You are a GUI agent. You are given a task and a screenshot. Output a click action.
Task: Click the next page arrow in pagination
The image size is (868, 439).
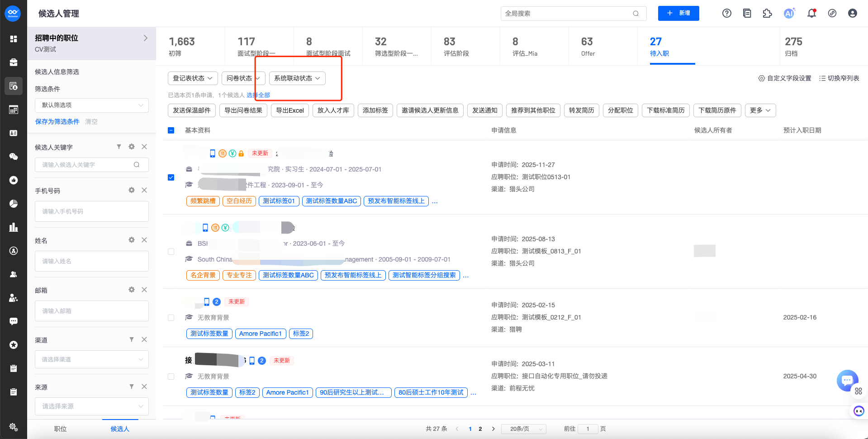(493, 429)
